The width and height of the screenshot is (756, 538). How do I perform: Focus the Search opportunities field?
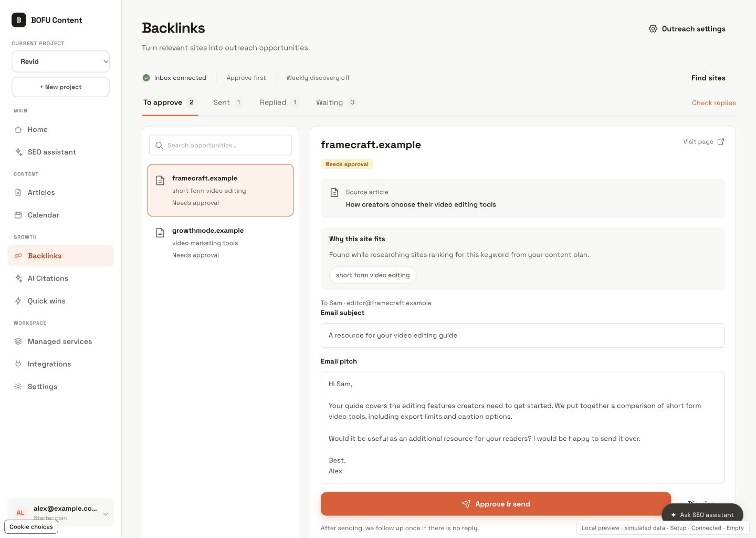(220, 146)
